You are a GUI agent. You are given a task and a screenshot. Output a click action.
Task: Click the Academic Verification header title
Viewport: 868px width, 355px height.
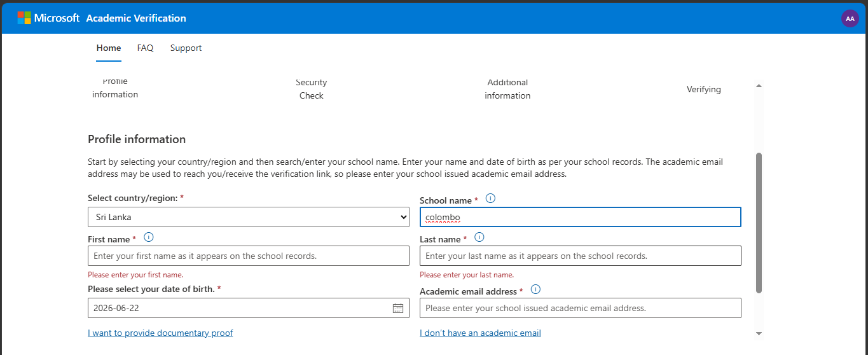[136, 18]
